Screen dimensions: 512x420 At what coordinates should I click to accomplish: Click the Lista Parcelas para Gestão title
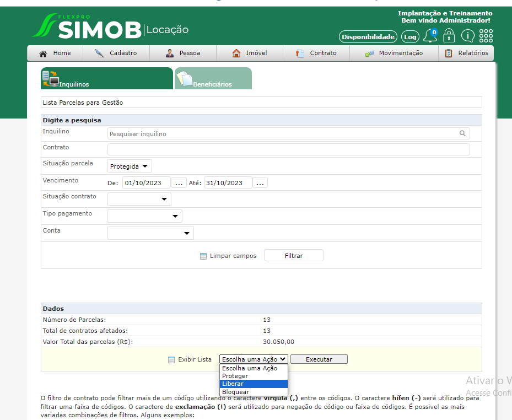83,103
